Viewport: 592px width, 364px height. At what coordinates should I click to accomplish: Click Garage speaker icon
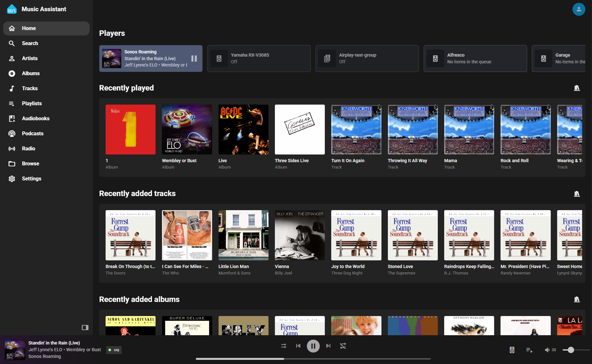544,59
